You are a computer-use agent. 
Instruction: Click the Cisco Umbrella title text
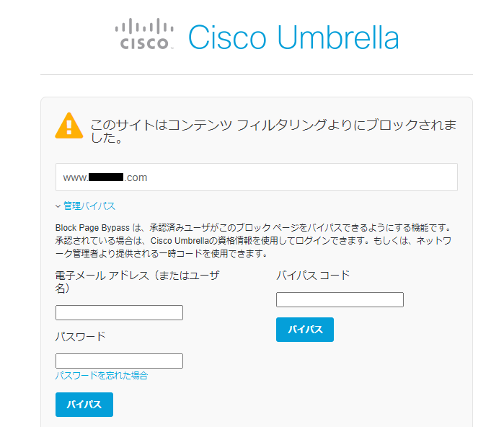point(293,38)
